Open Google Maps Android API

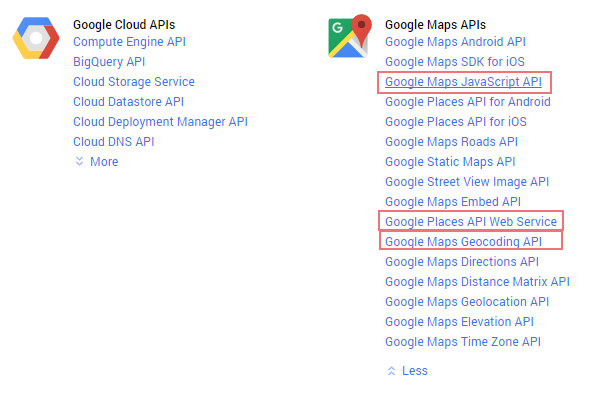click(455, 42)
